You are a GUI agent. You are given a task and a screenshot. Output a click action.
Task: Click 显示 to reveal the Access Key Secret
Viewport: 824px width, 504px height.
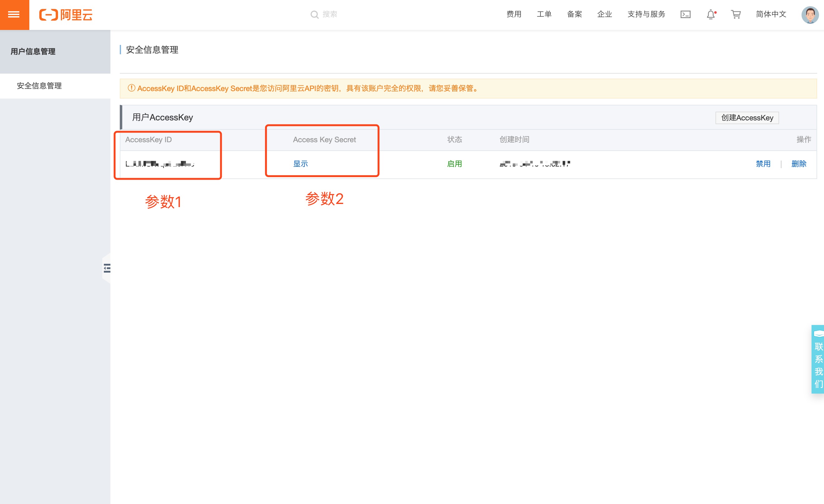pyautogui.click(x=300, y=164)
